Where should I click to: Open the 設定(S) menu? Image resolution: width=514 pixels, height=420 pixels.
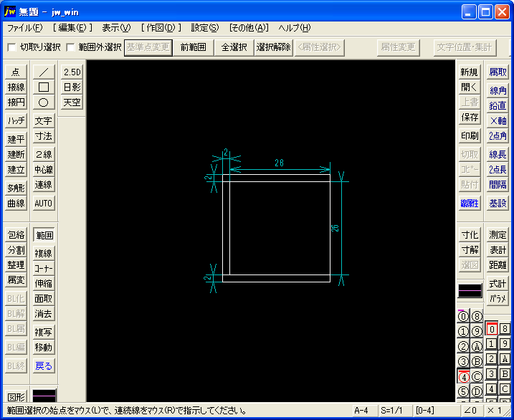point(205,28)
